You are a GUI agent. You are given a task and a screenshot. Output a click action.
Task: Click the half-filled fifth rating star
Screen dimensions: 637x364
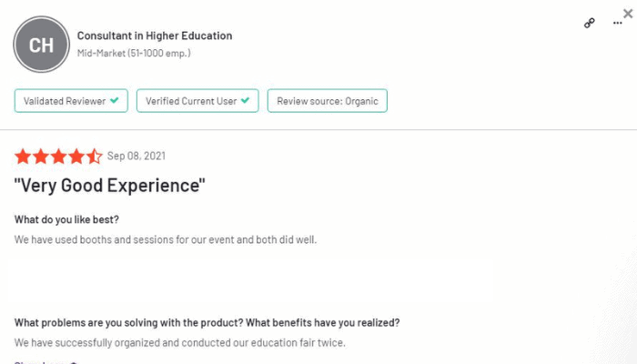point(95,157)
